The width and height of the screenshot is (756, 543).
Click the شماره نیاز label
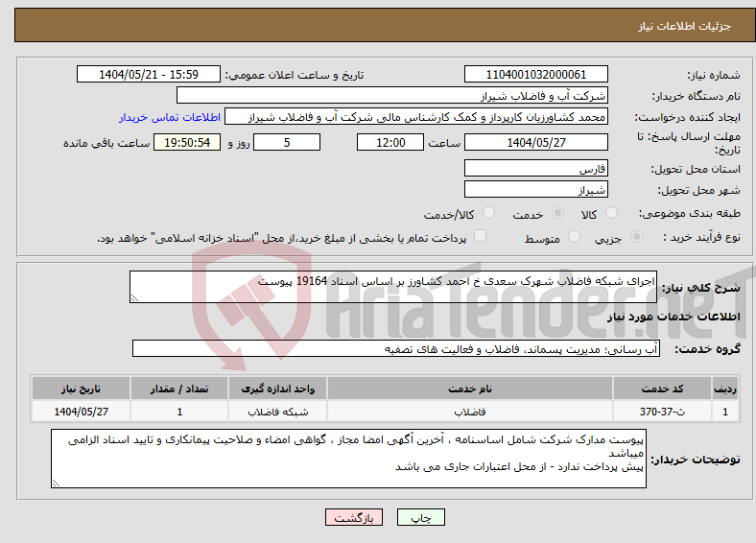coord(714,75)
